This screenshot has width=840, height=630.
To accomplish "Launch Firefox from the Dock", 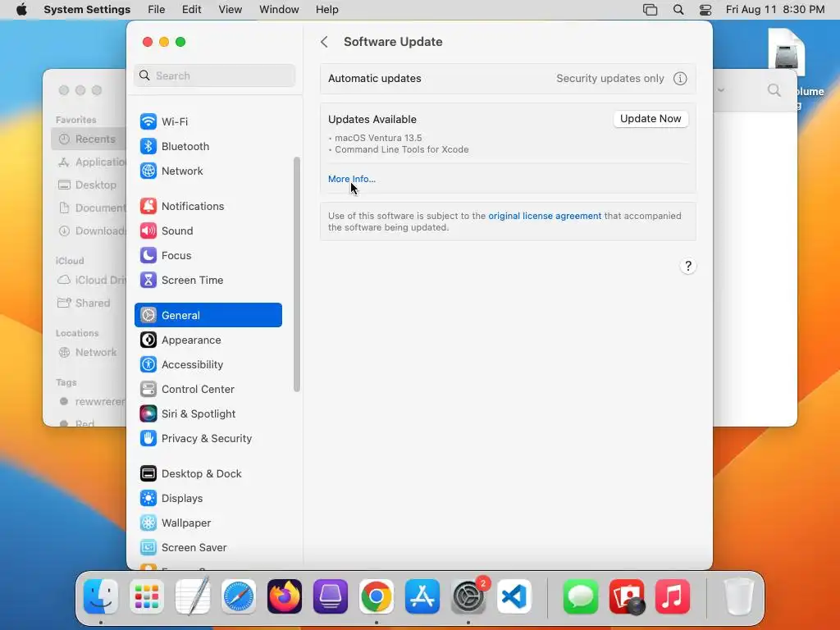I will 285,596.
